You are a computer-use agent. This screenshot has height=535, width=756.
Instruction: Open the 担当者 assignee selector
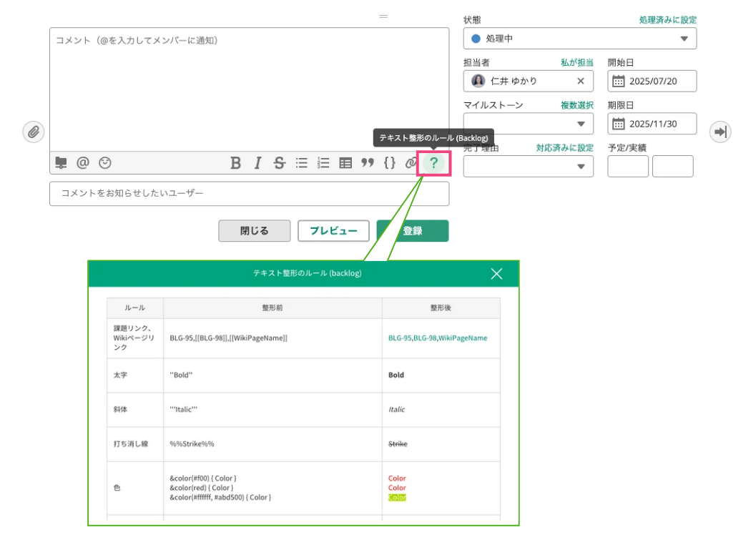click(x=528, y=81)
